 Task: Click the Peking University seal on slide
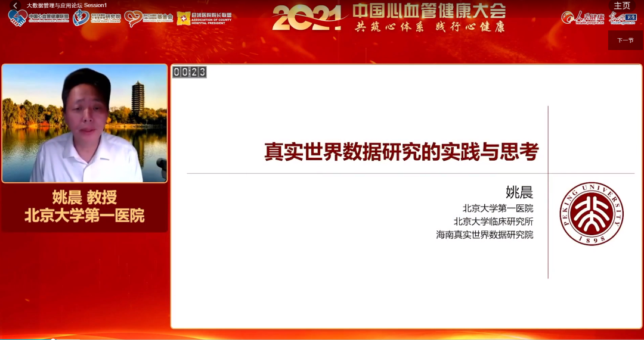592,214
